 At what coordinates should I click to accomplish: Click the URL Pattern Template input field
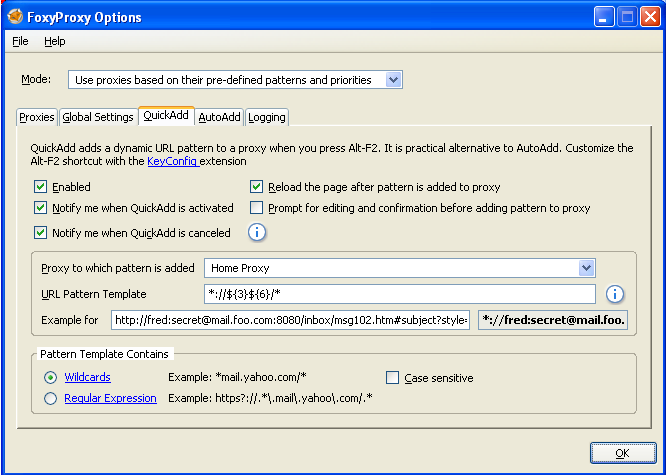tap(400, 294)
